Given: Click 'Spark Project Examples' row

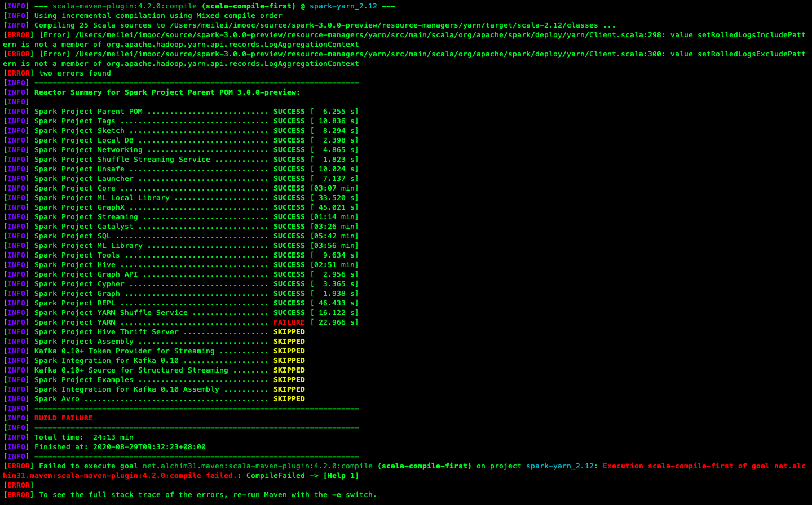Looking at the screenshot, I should click(155, 380).
